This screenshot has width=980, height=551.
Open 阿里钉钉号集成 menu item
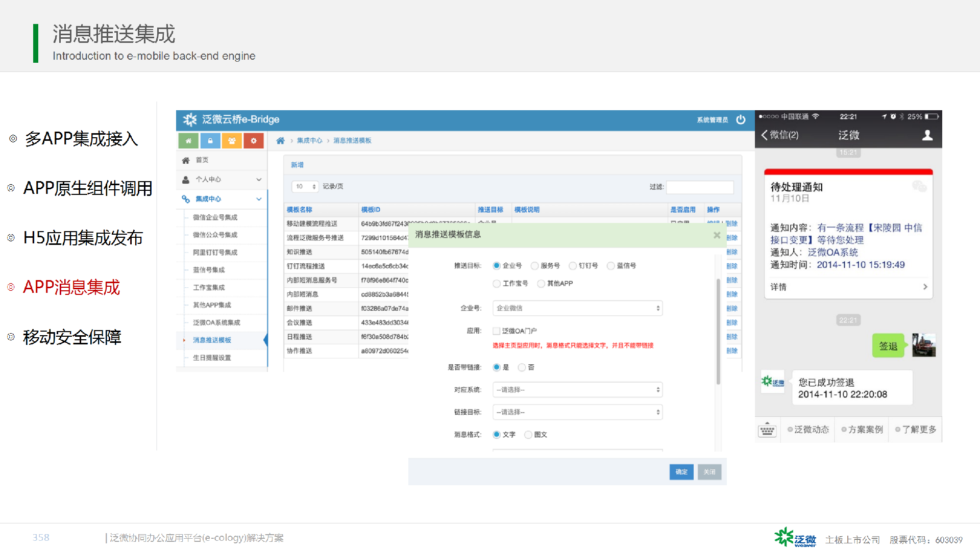tap(215, 253)
